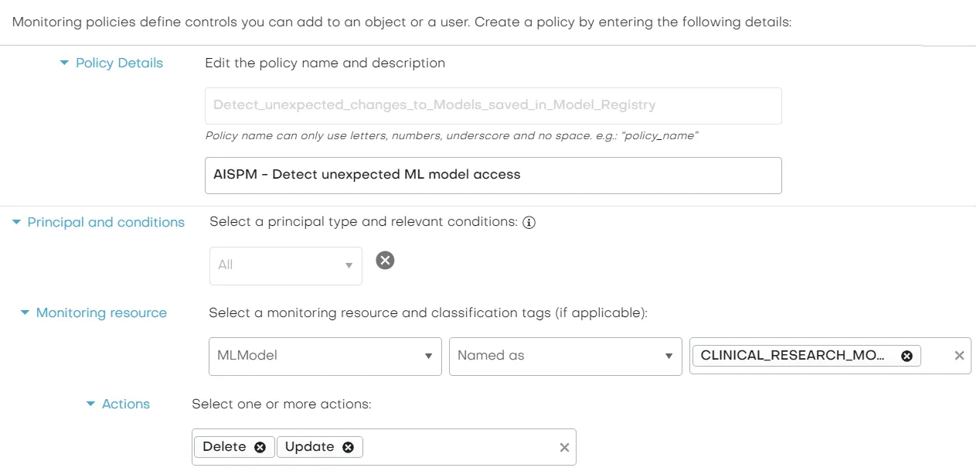Collapse the Policy Details section
This screenshot has width=980, height=471.
click(x=65, y=63)
